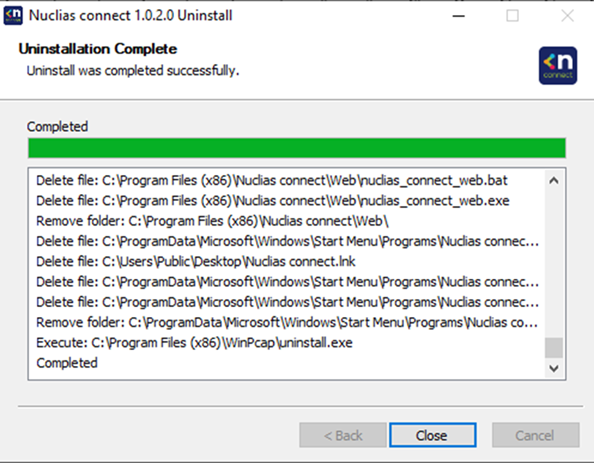Select the nuclias_connect_web.exe delete log line
This screenshot has width=594, height=463.
272,201
